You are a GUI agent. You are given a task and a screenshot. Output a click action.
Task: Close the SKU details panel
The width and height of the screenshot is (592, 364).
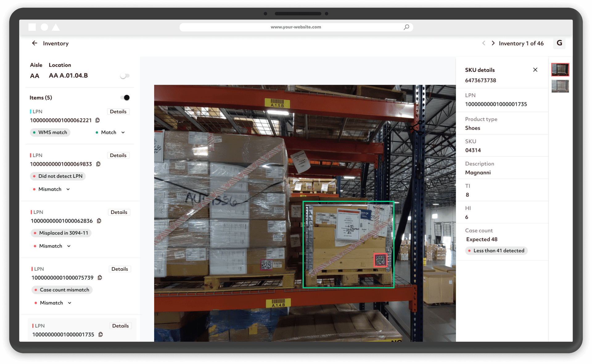535,70
